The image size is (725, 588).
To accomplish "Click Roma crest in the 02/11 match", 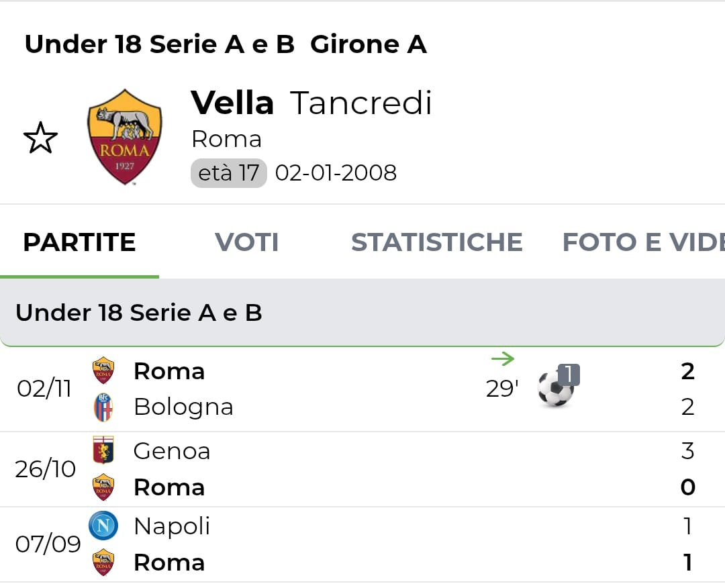I will (103, 371).
